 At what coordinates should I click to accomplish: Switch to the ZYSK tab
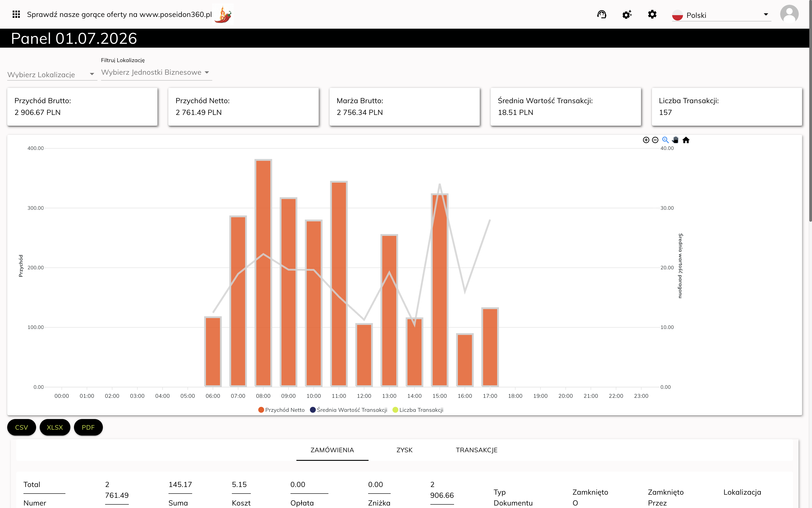(404, 450)
